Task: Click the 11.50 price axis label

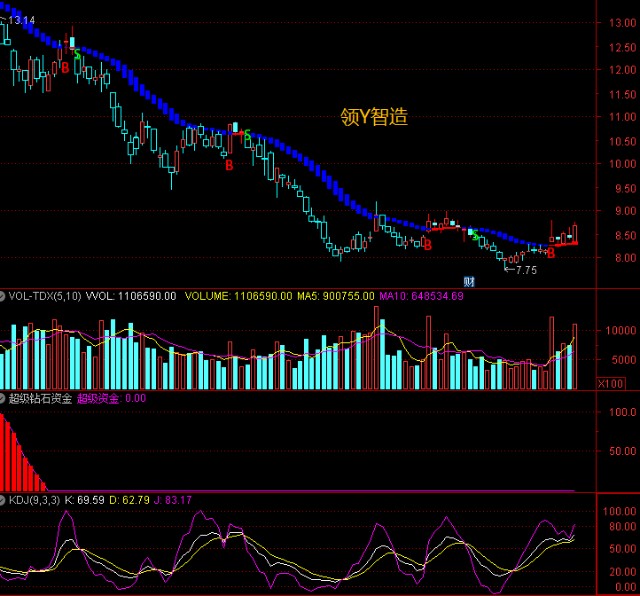Action: tap(622, 95)
